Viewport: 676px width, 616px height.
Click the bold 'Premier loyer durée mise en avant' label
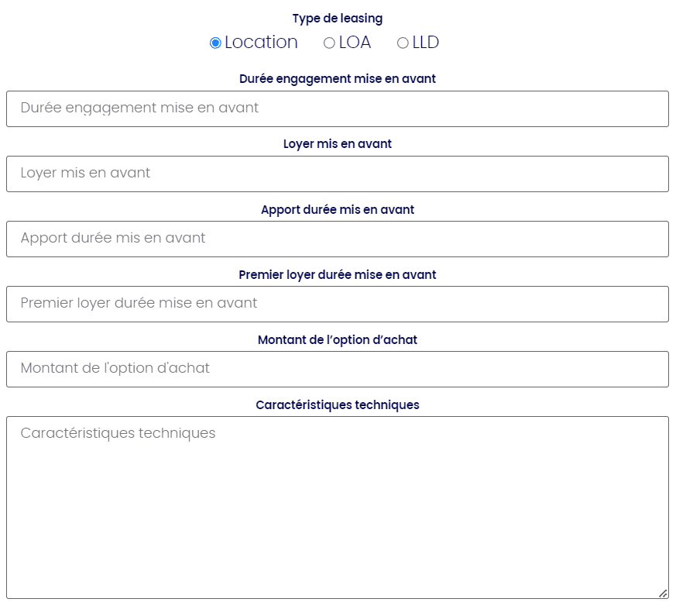[x=338, y=275]
